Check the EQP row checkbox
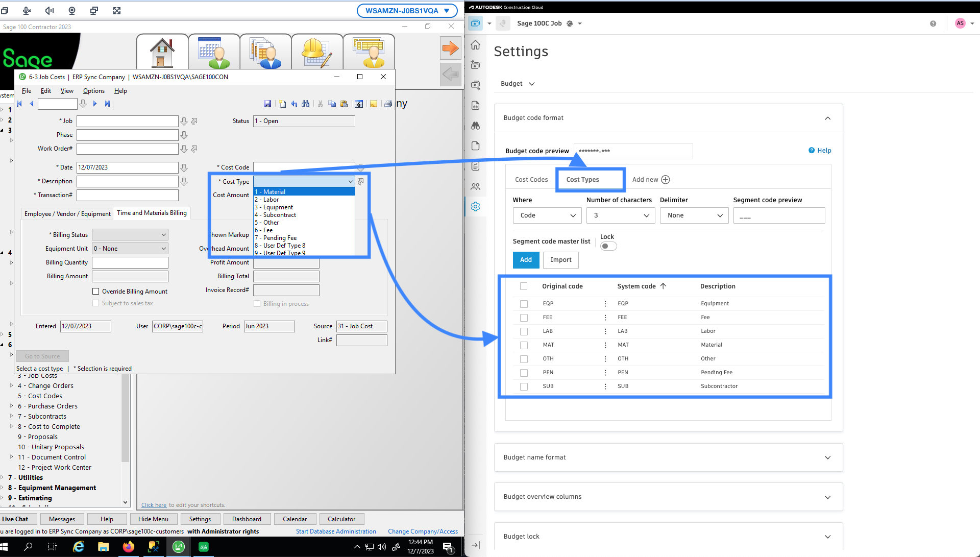Viewport: 980px width, 557px height. tap(524, 304)
